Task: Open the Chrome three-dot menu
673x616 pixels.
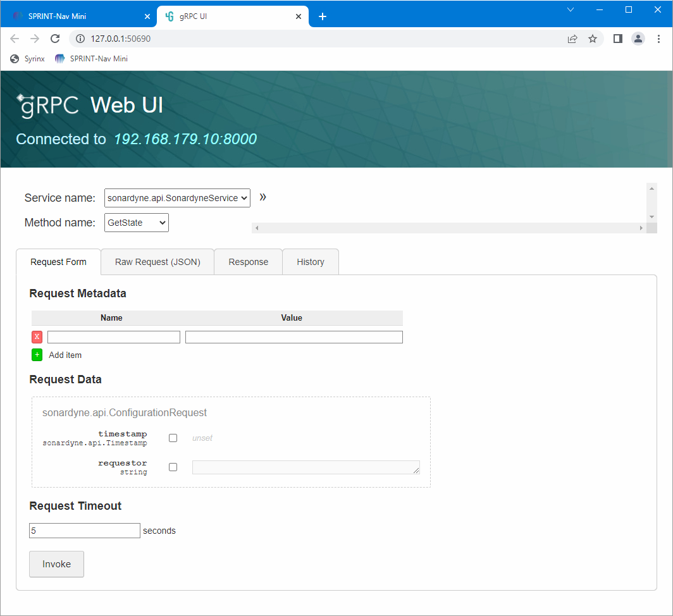Action: 658,39
